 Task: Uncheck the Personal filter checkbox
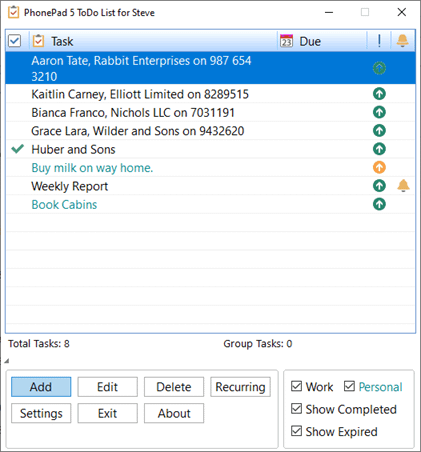point(349,386)
